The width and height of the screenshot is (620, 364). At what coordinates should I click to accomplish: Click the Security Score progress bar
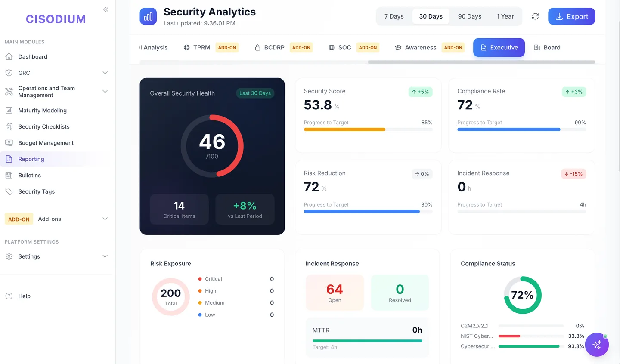tap(368, 130)
